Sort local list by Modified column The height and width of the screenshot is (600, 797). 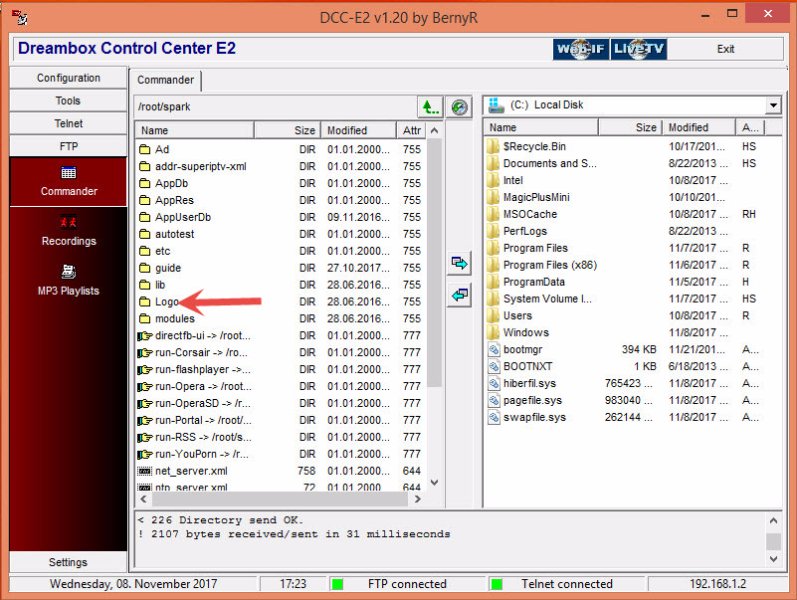point(699,128)
